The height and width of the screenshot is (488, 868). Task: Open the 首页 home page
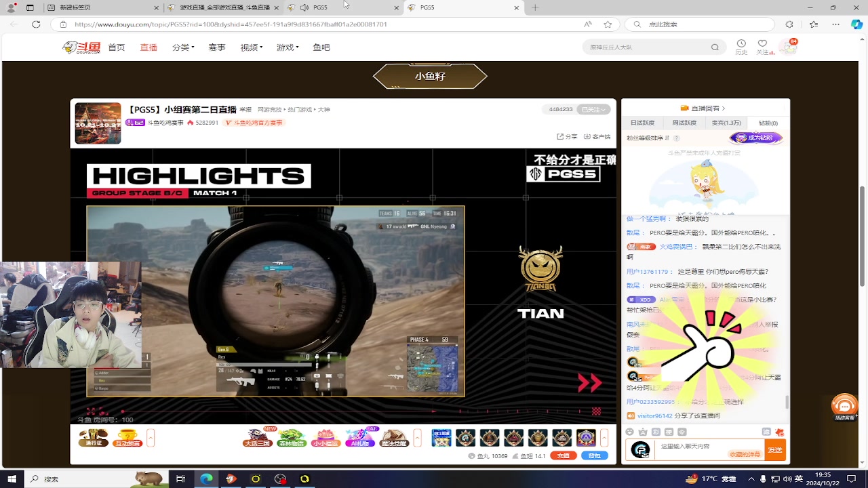pyautogui.click(x=117, y=47)
